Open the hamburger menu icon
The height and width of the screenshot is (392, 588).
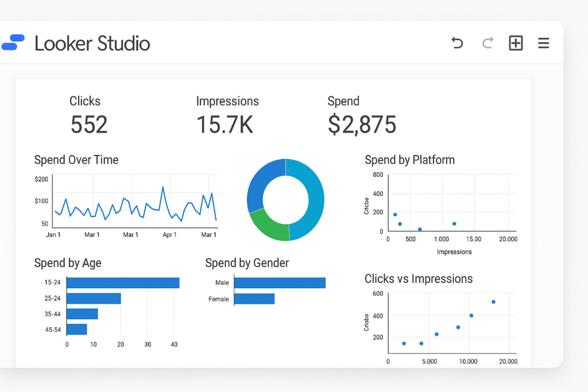coord(543,43)
